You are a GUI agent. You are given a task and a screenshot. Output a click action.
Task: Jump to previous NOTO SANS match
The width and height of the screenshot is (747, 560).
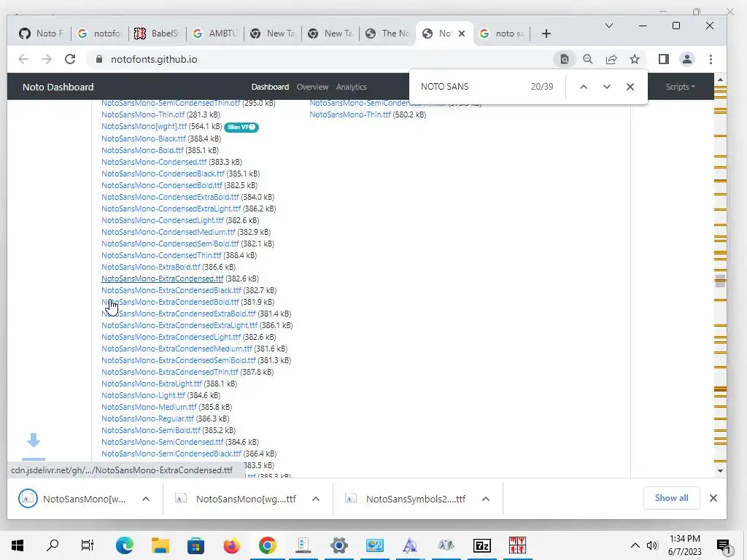click(583, 87)
